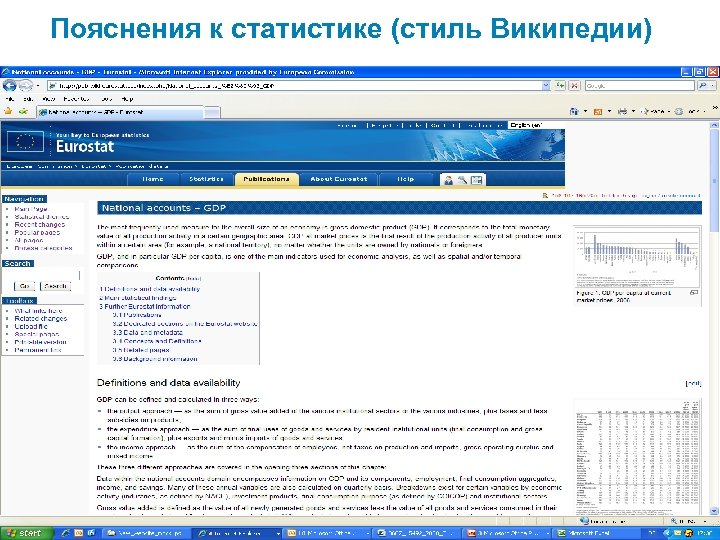This screenshot has width=720, height=540.
Task: Open the Page menu in the command bar
Action: 654,111
